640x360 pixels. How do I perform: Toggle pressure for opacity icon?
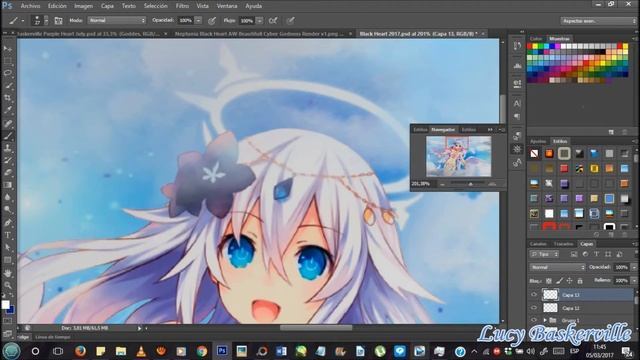(x=212, y=20)
